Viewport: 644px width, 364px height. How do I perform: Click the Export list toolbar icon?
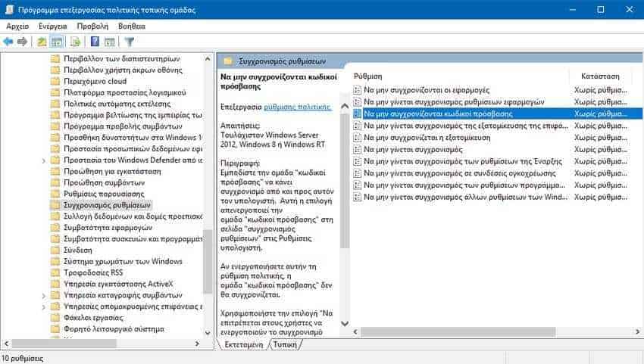75,42
